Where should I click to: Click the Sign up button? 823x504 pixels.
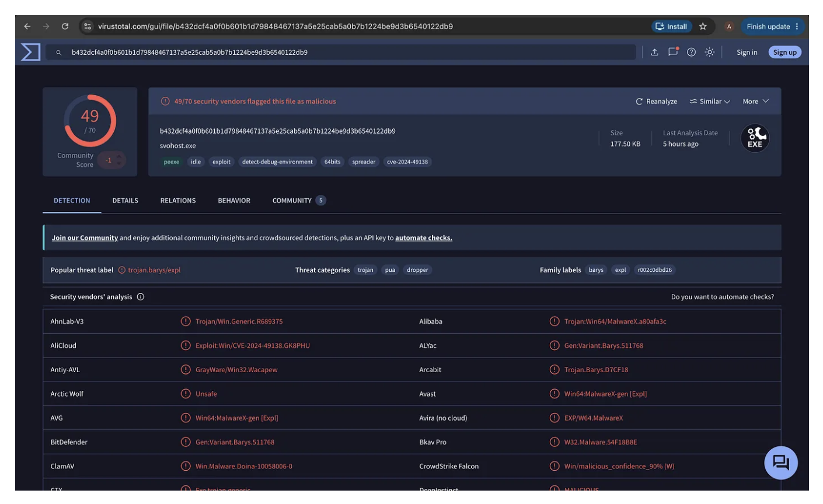click(x=784, y=52)
